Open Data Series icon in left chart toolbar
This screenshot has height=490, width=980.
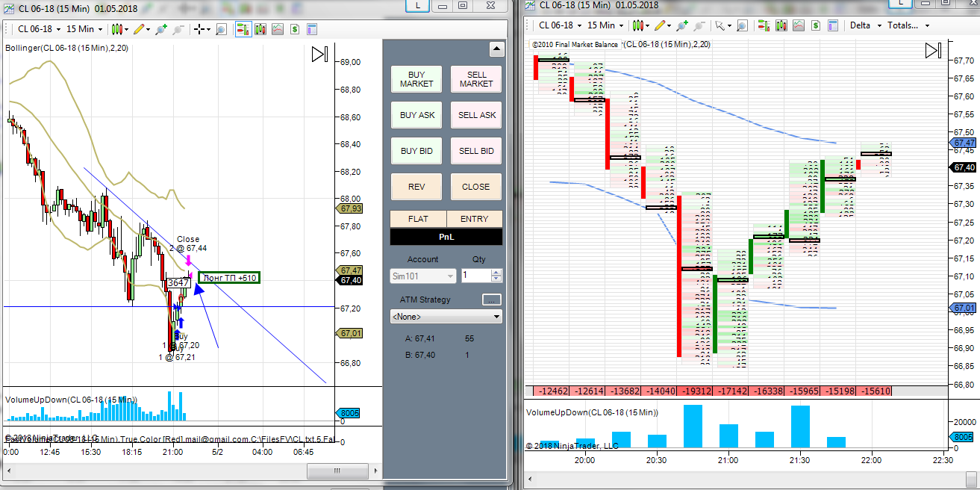(260, 29)
